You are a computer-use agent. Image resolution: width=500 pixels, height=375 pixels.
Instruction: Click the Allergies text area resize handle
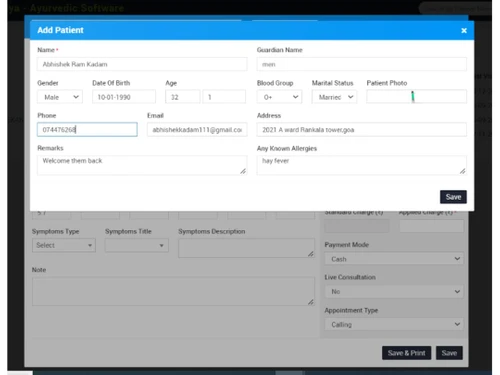pyautogui.click(x=463, y=171)
